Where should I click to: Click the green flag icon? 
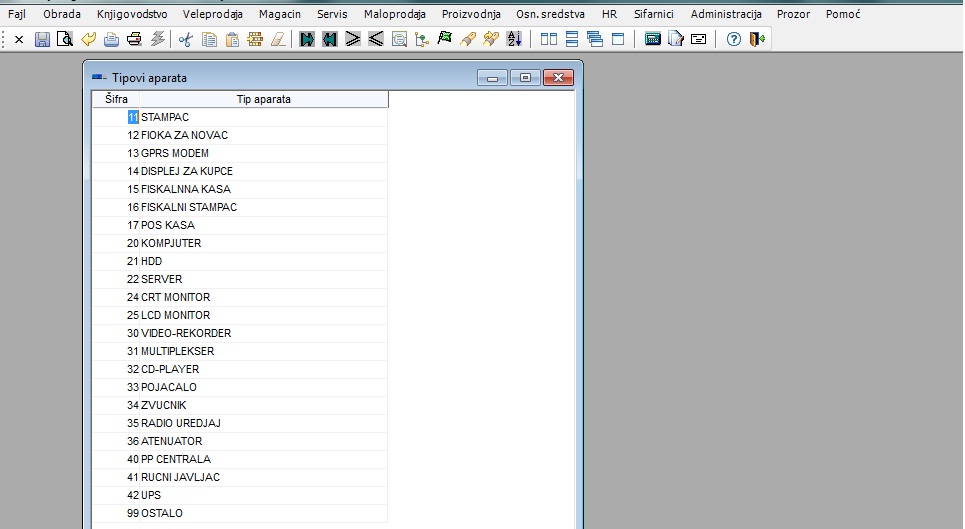tap(445, 40)
